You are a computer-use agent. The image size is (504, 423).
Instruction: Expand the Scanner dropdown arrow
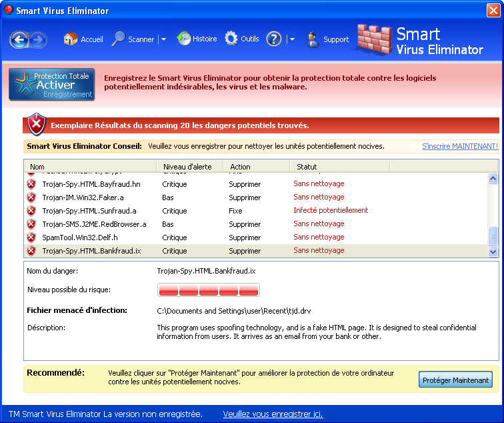163,39
